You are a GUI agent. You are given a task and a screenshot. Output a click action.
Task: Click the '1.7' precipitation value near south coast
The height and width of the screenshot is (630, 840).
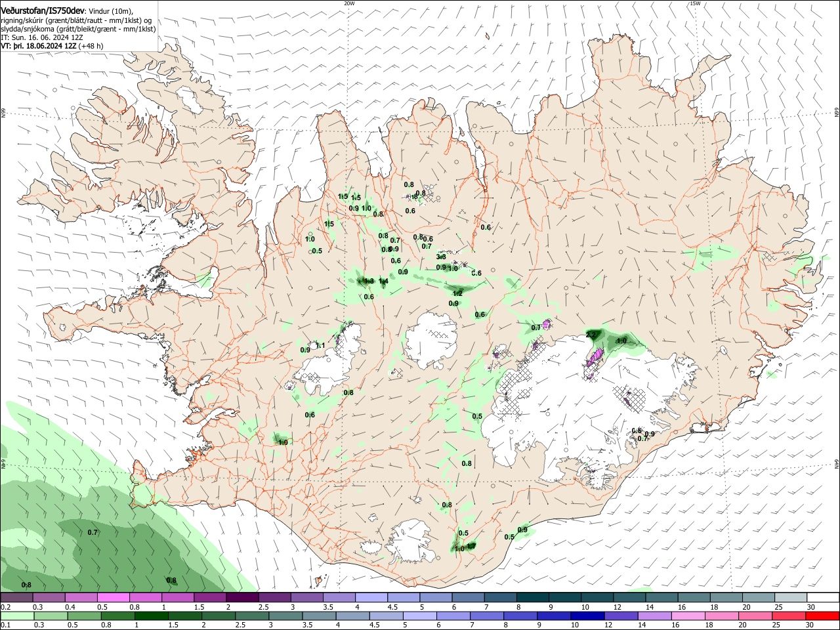(471, 545)
